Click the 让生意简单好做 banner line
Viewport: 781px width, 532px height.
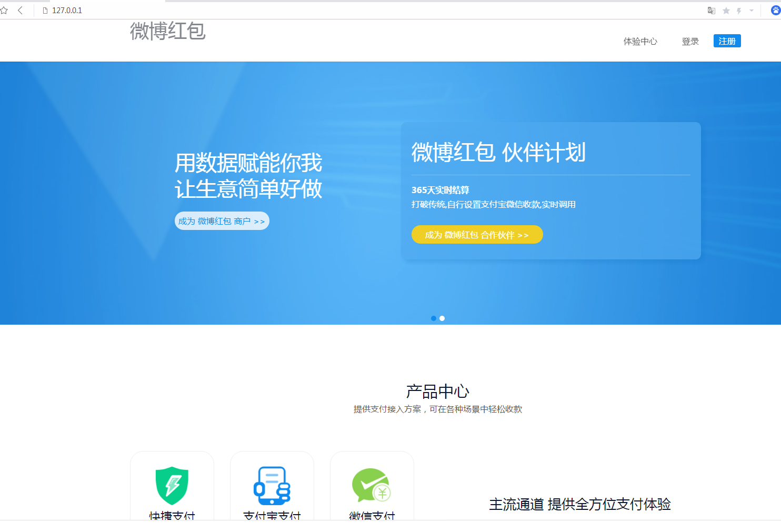pos(248,189)
